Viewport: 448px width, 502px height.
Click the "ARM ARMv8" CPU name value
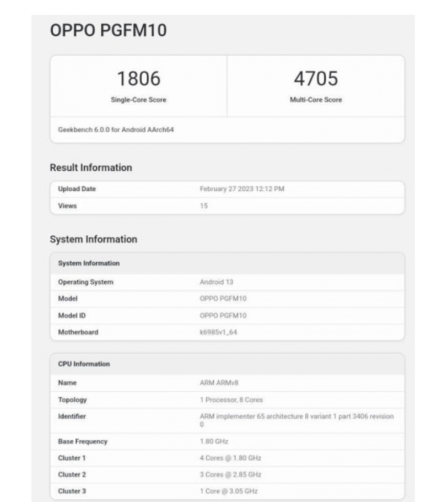(x=219, y=383)
